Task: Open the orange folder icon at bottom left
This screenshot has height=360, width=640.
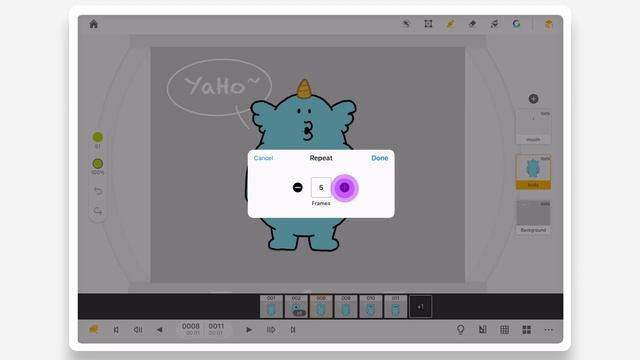Action: tap(93, 329)
